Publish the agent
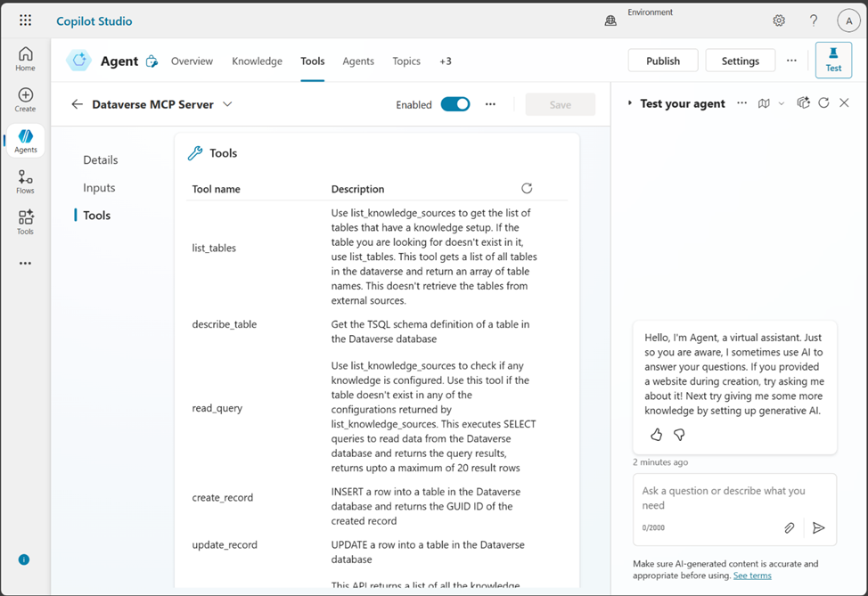Viewport: 868px width, 596px height. click(x=663, y=60)
